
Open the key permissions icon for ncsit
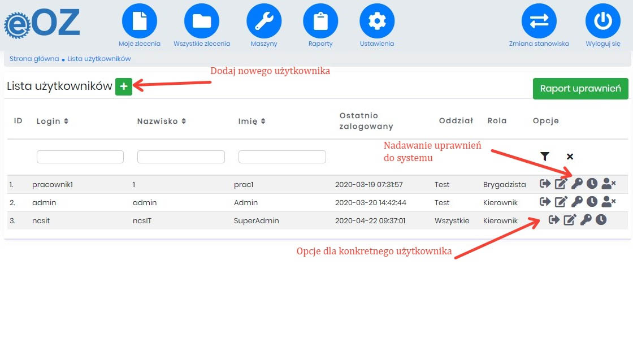[586, 220]
